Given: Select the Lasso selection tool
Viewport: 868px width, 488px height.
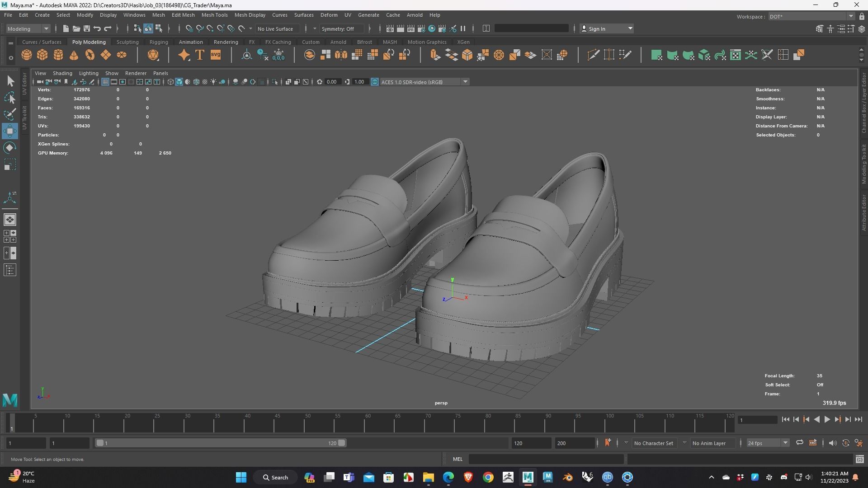Looking at the screenshot, I should (10, 98).
